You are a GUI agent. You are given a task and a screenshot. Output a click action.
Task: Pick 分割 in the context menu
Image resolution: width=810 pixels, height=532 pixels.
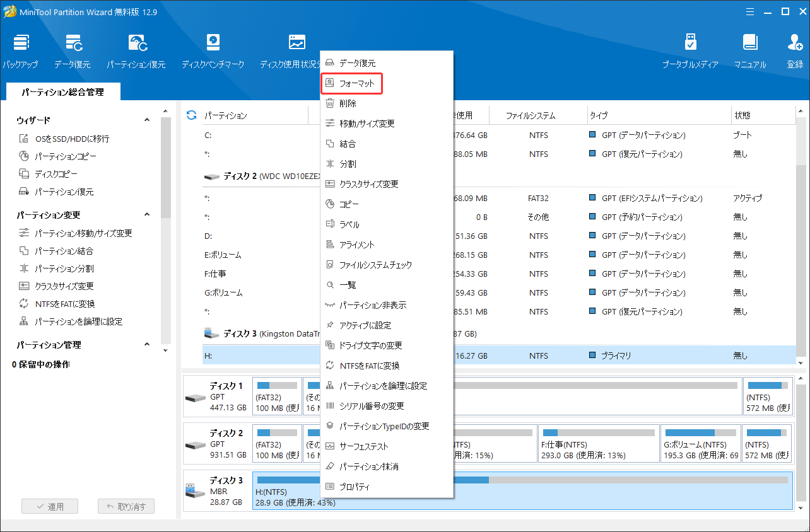[386, 164]
